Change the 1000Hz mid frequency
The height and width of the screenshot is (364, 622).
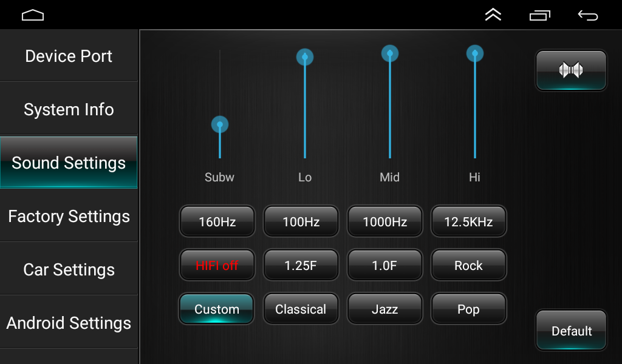pyautogui.click(x=384, y=221)
